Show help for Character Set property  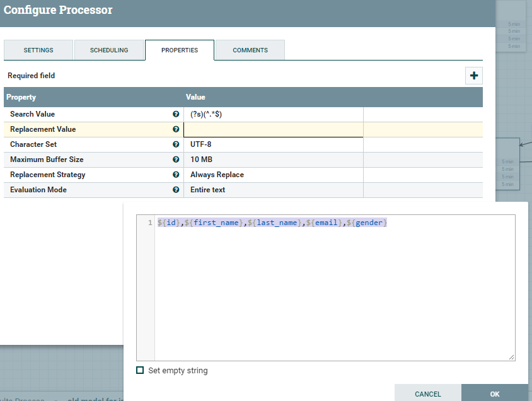click(x=176, y=144)
